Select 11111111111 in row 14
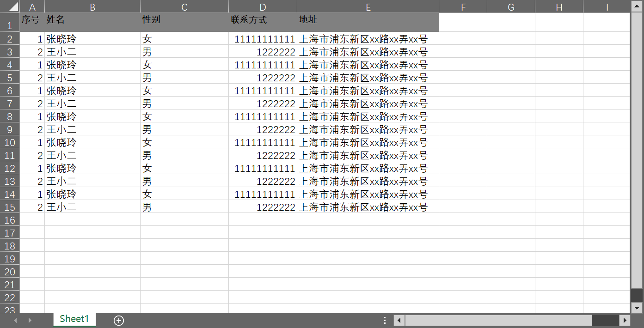 point(263,194)
